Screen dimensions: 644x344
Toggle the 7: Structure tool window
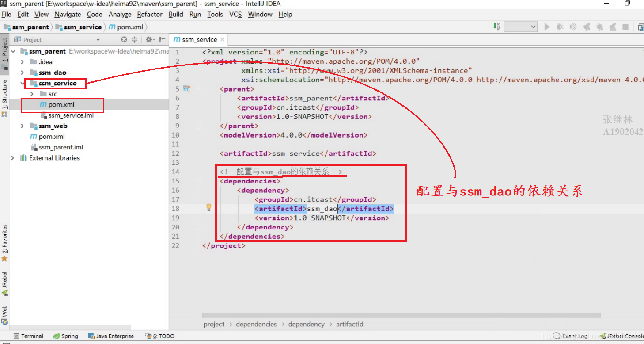point(4,98)
